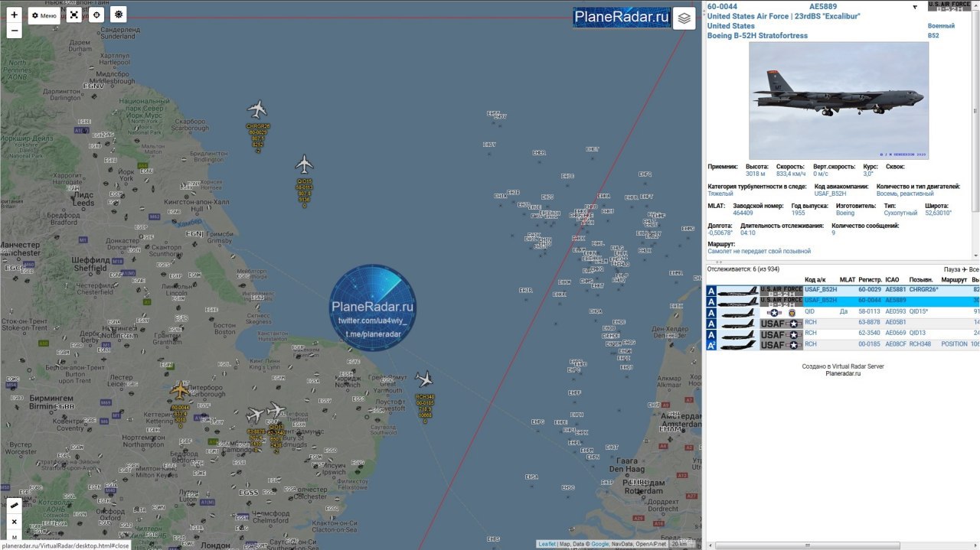Click the 60-0044 registration heading
The width and height of the screenshot is (980, 550).
tap(721, 7)
